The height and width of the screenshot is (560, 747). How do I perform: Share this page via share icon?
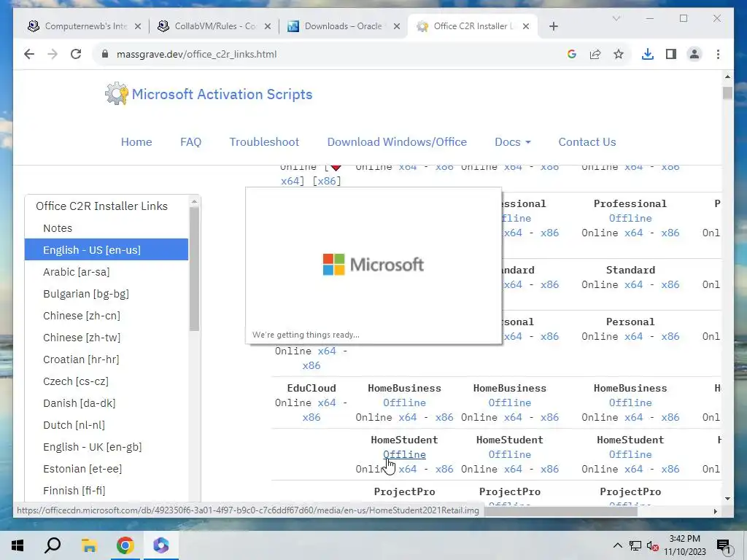(x=595, y=54)
